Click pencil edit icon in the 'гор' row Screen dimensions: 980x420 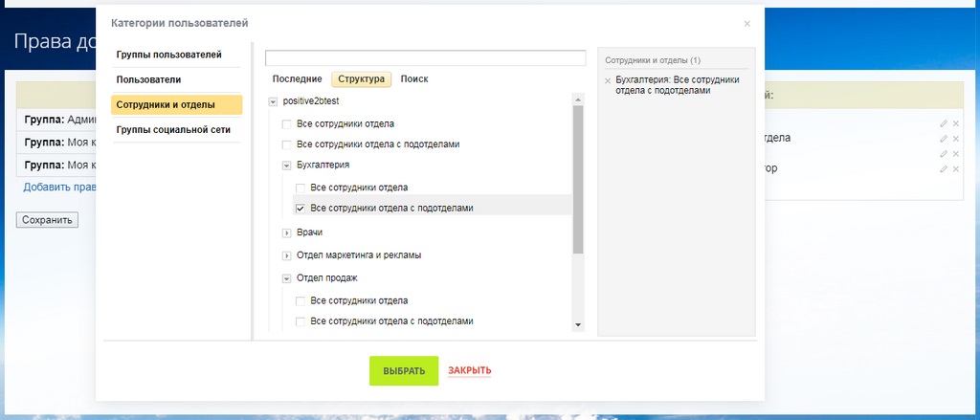(944, 168)
